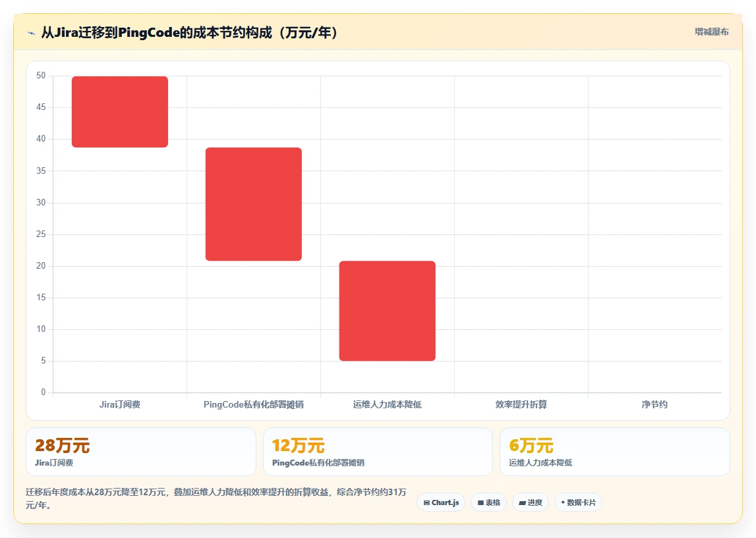Click the 12万元 data card
The image size is (756, 538).
378,452
